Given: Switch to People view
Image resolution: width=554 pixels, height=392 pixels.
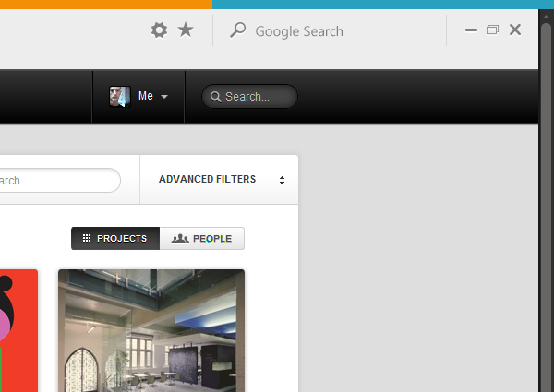Looking at the screenshot, I should [x=201, y=239].
